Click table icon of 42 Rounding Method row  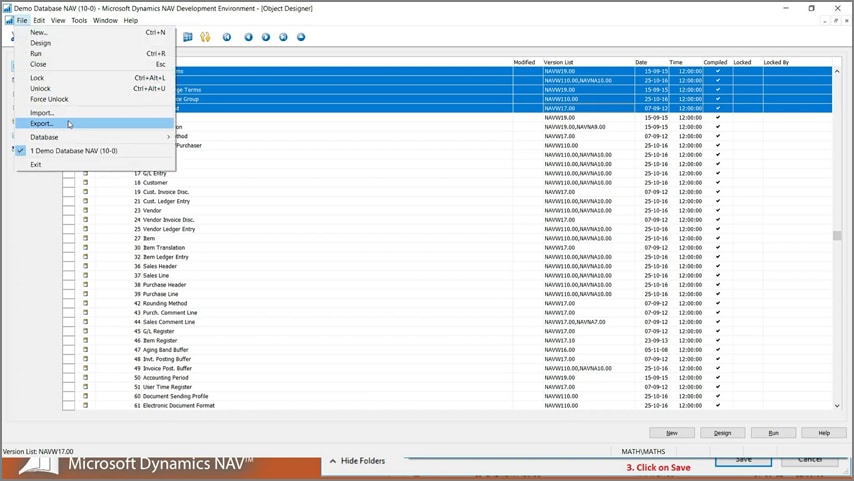coord(86,303)
